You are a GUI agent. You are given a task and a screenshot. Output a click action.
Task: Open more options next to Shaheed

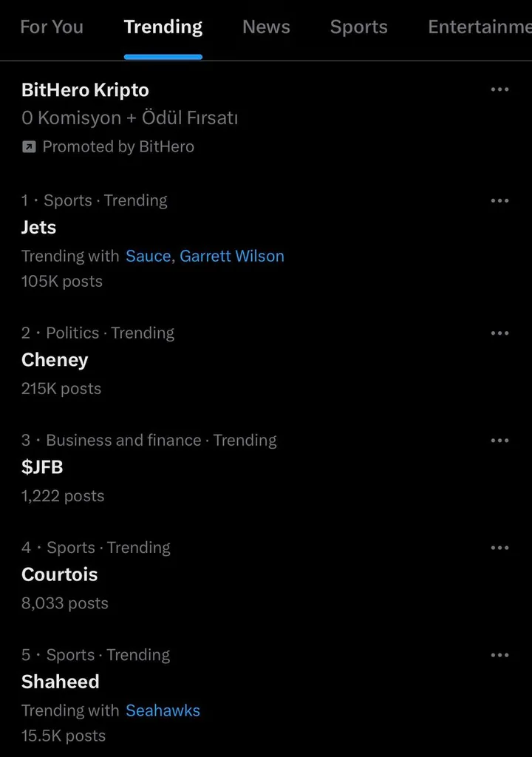tap(499, 655)
